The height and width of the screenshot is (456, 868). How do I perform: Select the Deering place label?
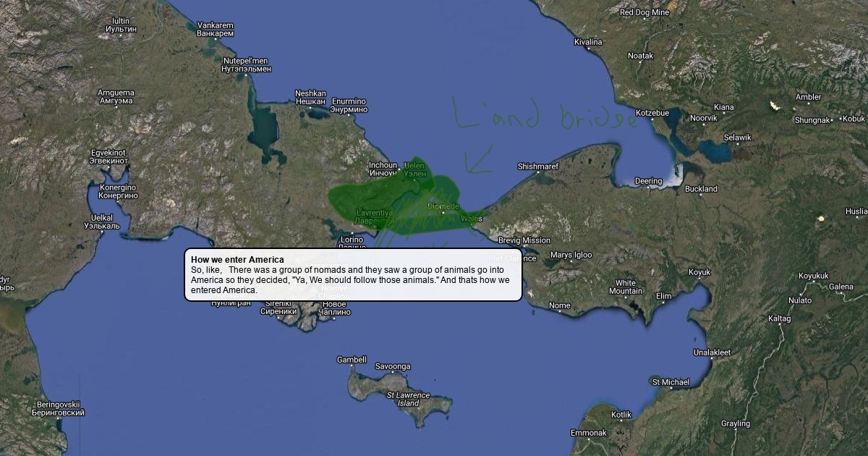tap(648, 181)
